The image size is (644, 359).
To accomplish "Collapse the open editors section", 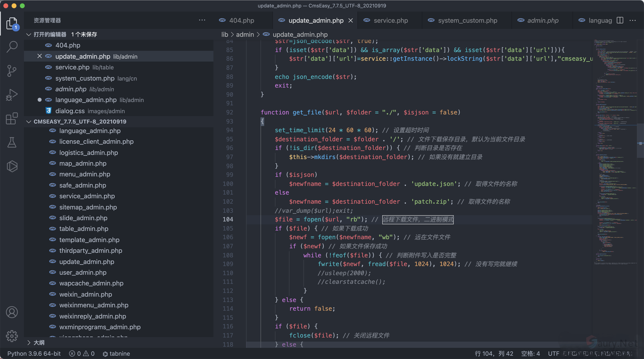I will [x=29, y=34].
